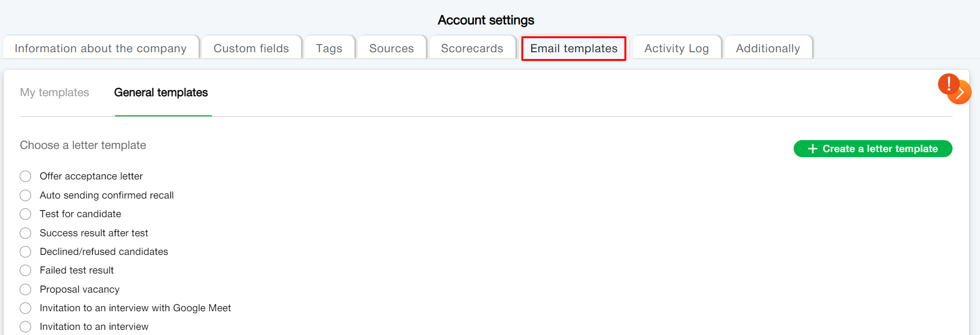Click the orange exclamation alert icon

coord(947,83)
